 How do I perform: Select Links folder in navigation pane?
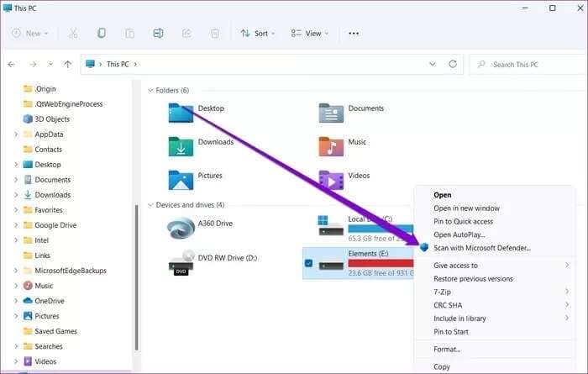37,255
